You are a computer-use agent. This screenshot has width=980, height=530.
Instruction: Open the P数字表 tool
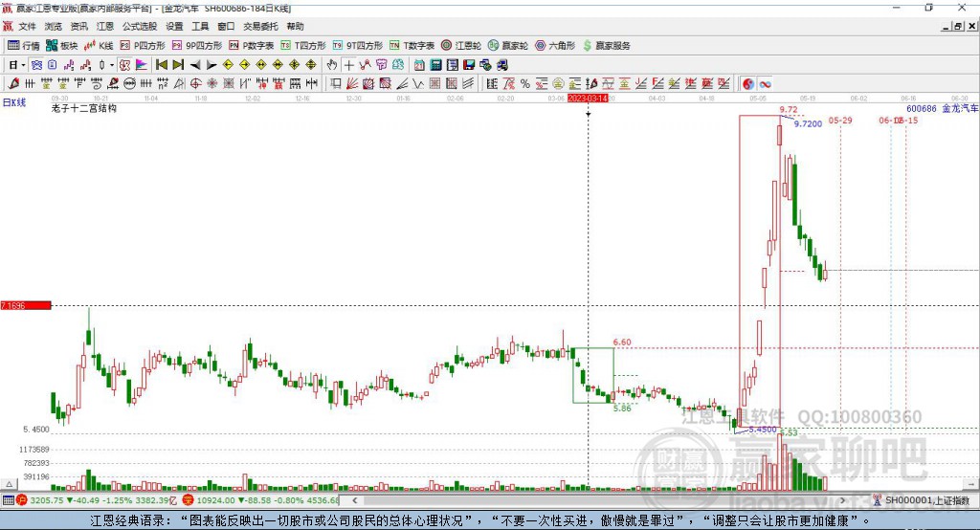click(252, 46)
